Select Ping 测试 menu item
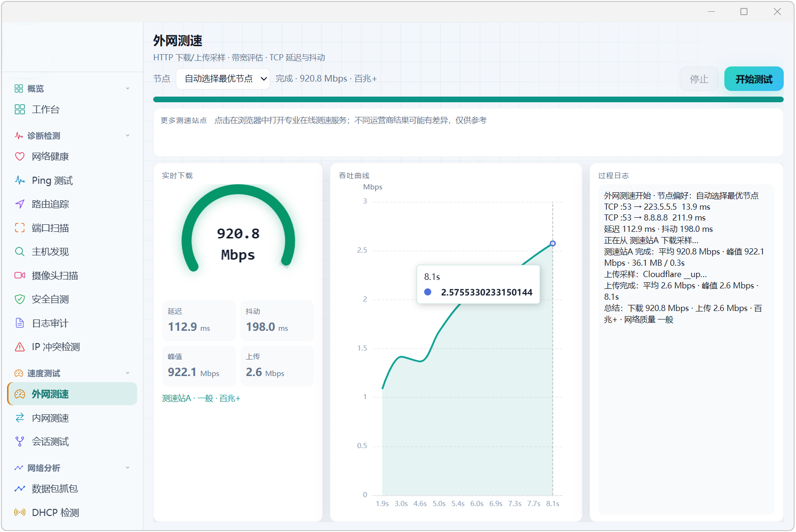 (x=72, y=180)
